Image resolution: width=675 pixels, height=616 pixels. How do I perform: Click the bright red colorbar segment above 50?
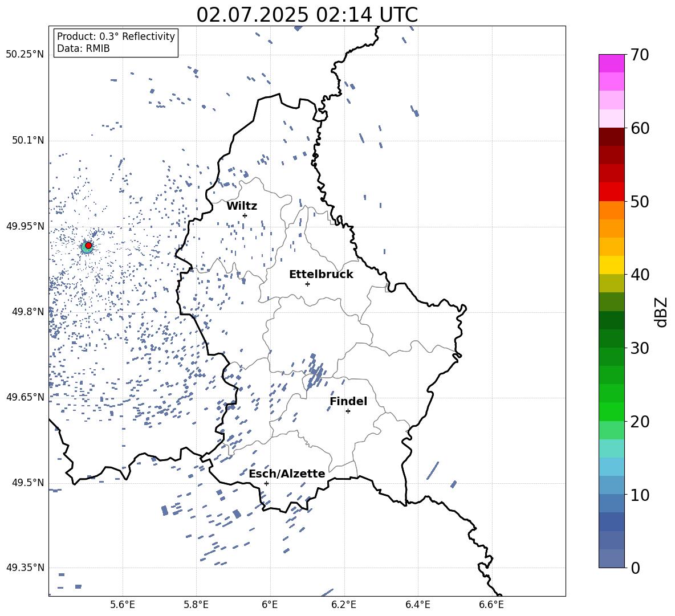click(x=611, y=192)
